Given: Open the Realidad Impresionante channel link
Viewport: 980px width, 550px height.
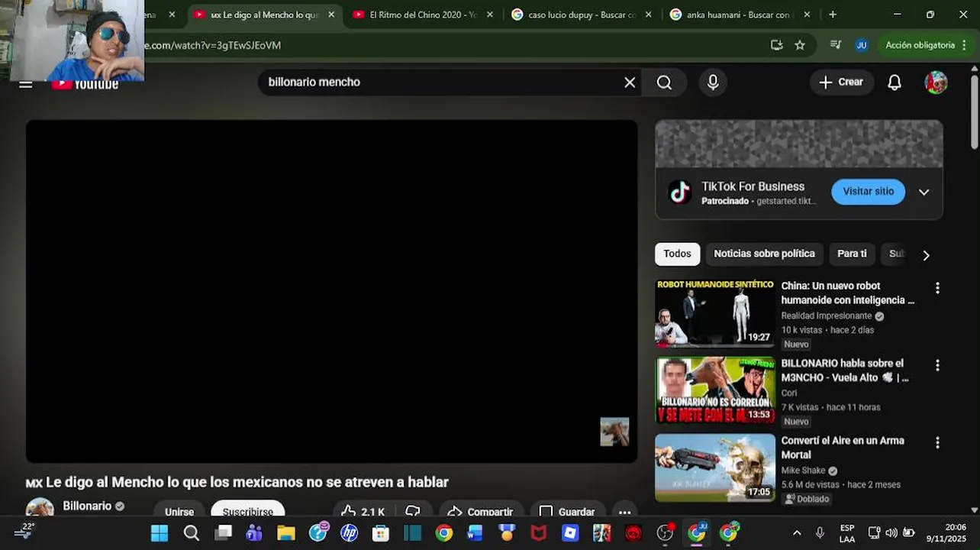Looking at the screenshot, I should click(x=826, y=315).
